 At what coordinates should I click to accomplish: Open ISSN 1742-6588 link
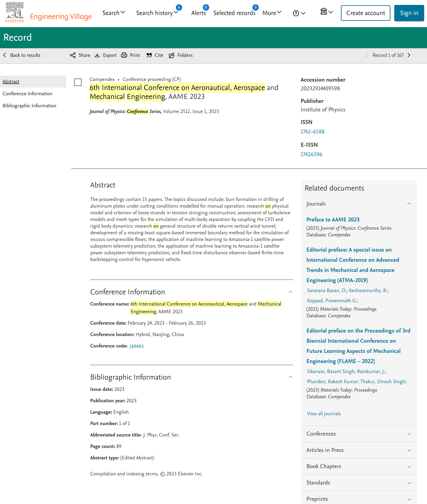(x=312, y=132)
